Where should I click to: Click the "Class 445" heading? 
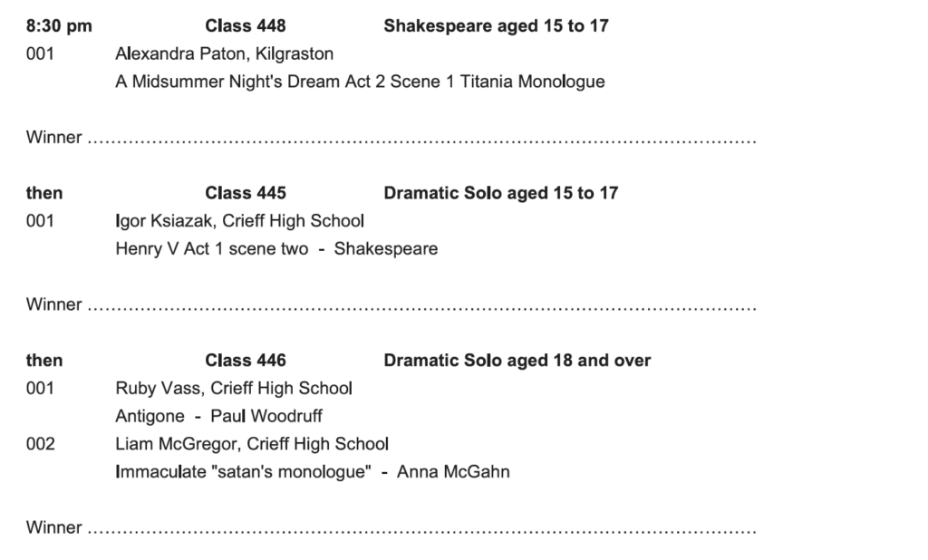(x=246, y=193)
